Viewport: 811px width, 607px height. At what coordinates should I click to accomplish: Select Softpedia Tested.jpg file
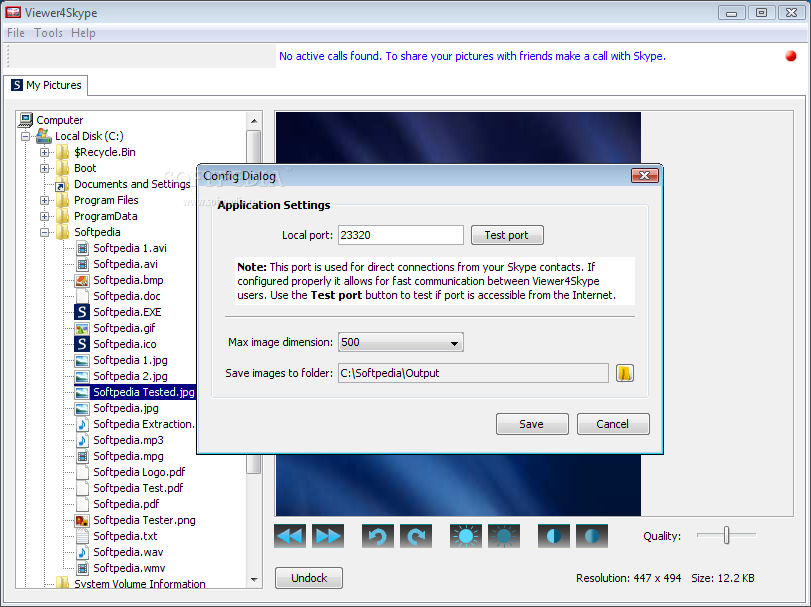(143, 392)
